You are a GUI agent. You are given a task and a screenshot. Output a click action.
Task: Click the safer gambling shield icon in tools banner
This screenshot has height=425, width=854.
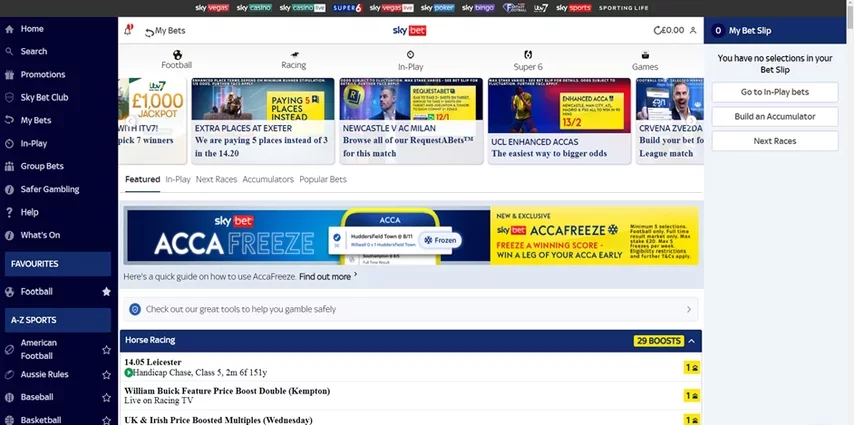coord(135,309)
